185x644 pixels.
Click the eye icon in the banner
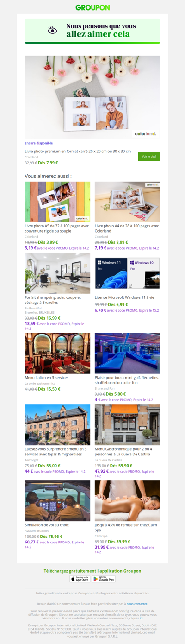[53, 31]
